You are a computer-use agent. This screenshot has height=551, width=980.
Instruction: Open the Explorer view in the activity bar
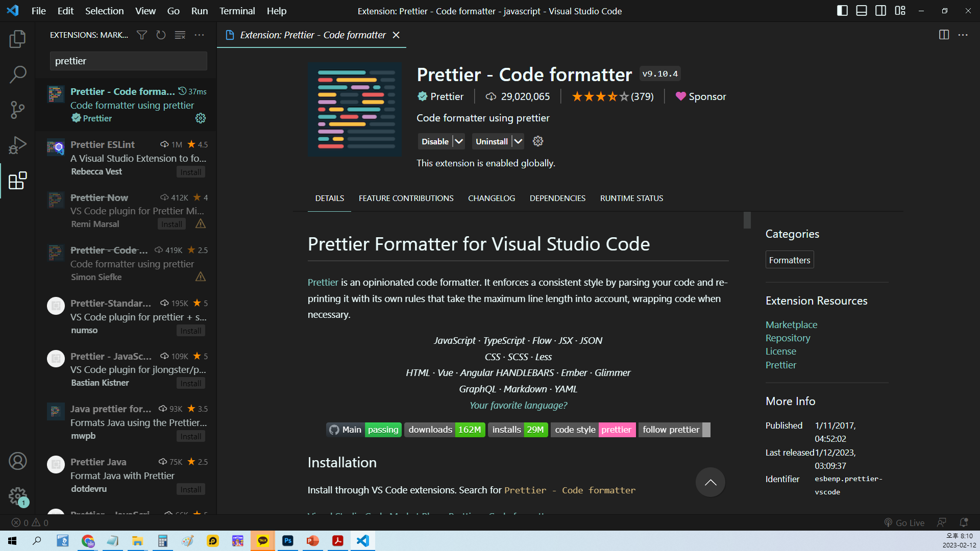tap(17, 39)
